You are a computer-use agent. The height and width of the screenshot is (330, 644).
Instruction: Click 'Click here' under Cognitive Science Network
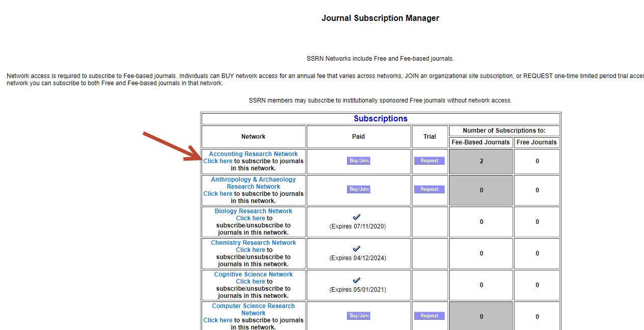point(251,282)
